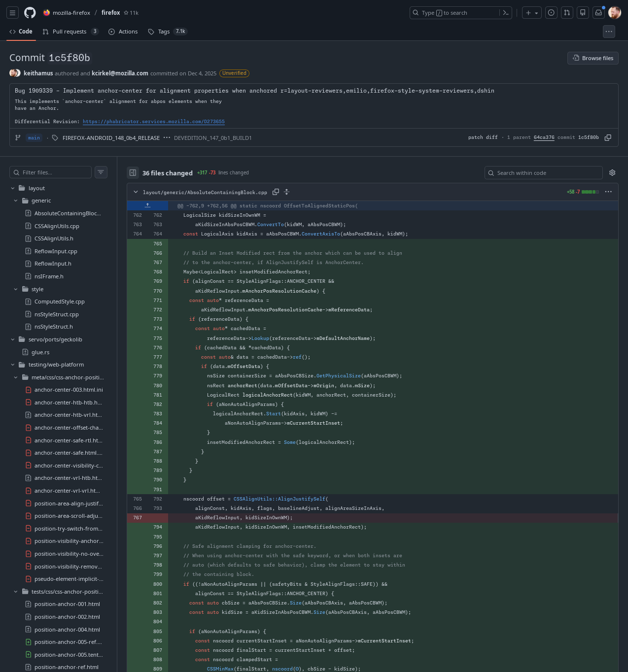Toggle the file tree sidebar
The image size is (628, 672).
pos(133,173)
